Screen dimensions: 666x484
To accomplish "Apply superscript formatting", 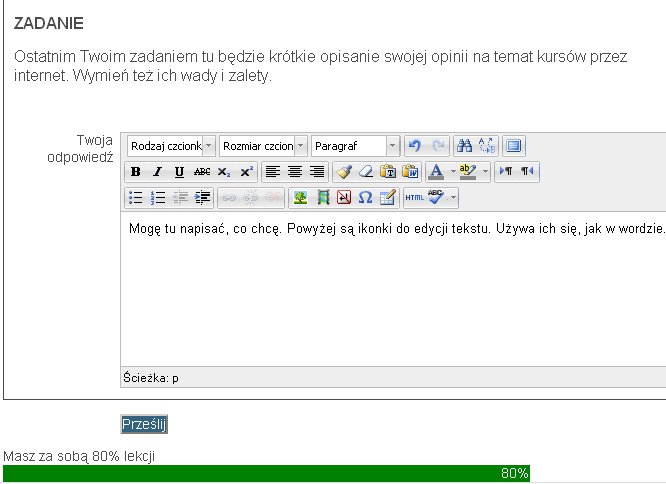I will click(246, 172).
